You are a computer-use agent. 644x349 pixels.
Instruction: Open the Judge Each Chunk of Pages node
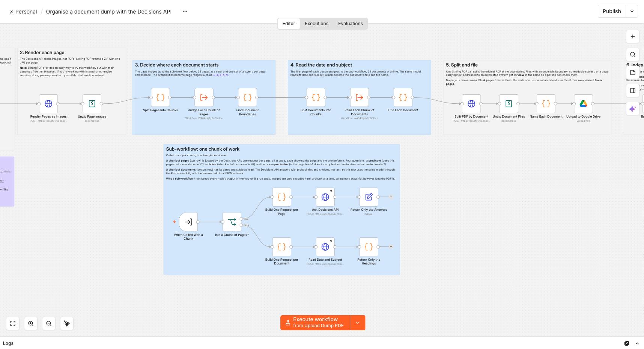click(204, 97)
